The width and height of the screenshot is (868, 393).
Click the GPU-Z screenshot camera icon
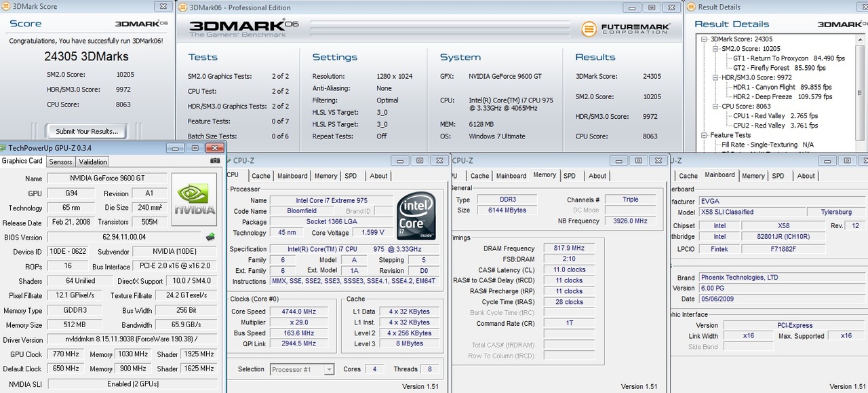[x=215, y=161]
